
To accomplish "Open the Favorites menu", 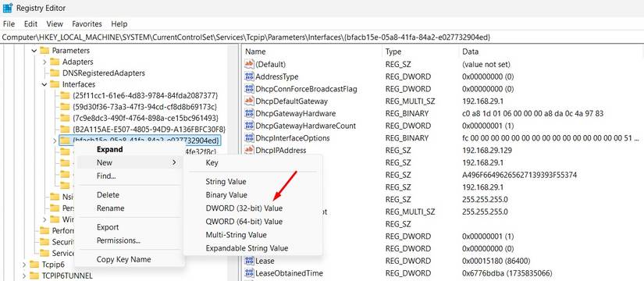I will point(87,24).
